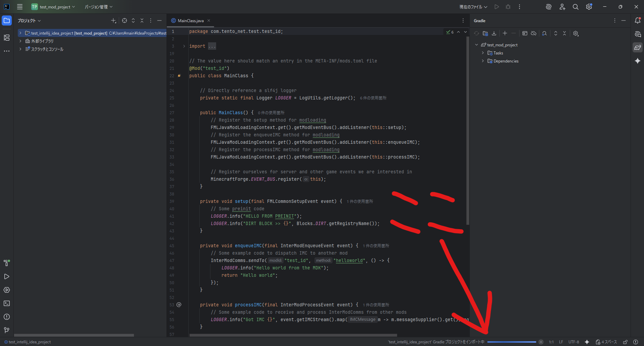644x346 pixels.
Task: Open the Terminal tool window
Action: tap(7, 303)
